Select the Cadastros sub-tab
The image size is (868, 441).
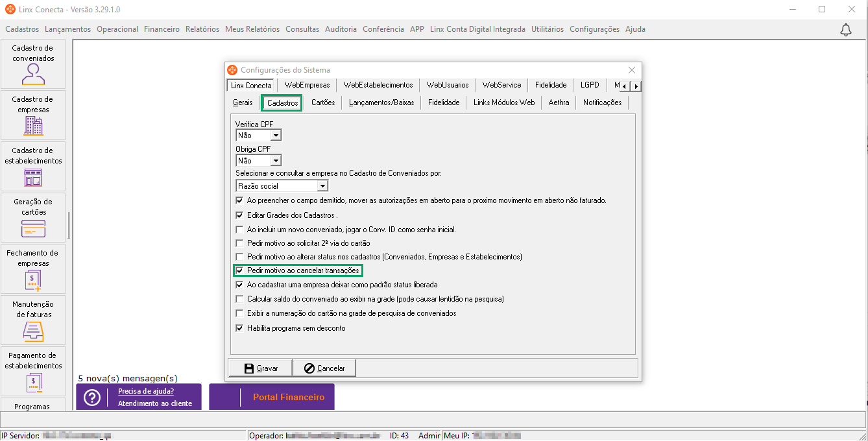282,102
